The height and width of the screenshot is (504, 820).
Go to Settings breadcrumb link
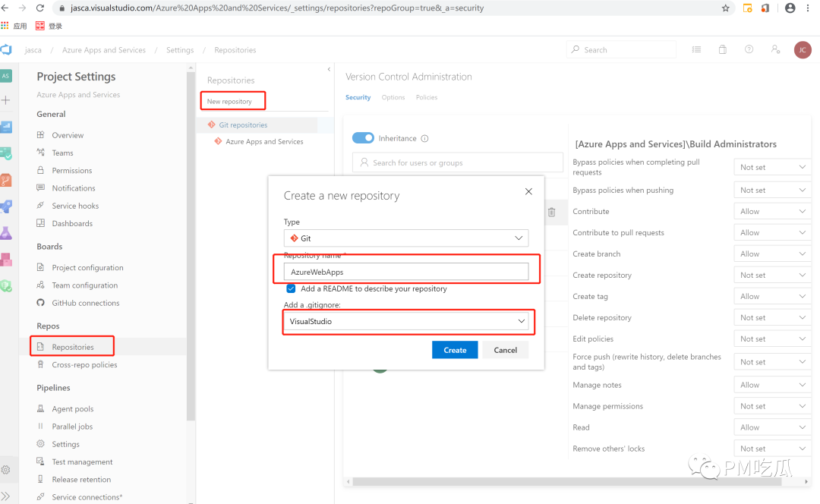coord(180,49)
